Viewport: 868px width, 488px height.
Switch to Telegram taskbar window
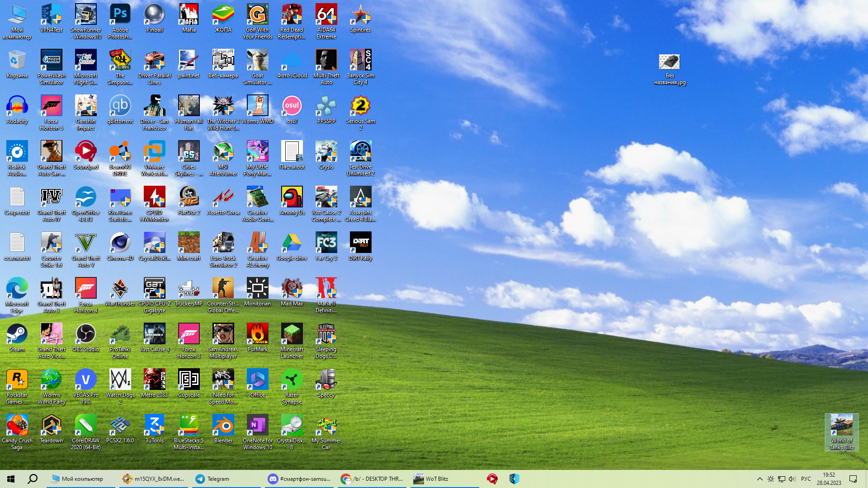click(226, 479)
